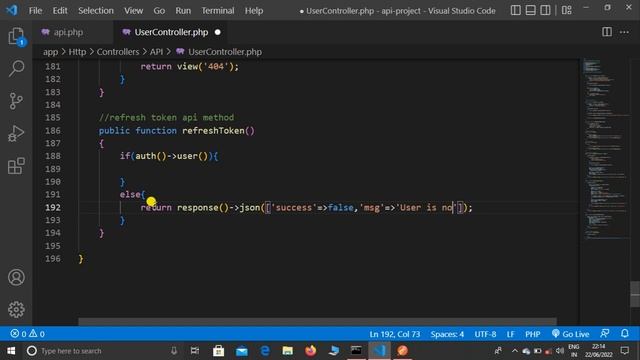
Task: Open the File menu
Action: pyautogui.click(x=36, y=11)
